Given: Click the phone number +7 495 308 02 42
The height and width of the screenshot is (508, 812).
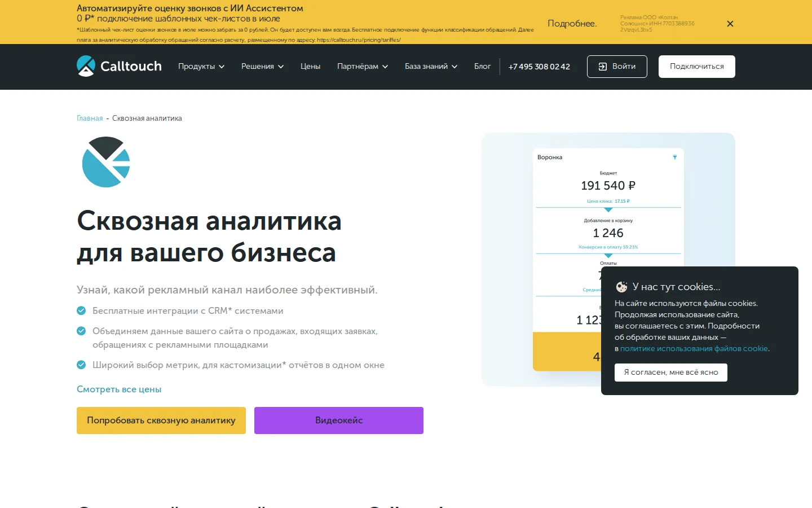Looking at the screenshot, I should [539, 67].
